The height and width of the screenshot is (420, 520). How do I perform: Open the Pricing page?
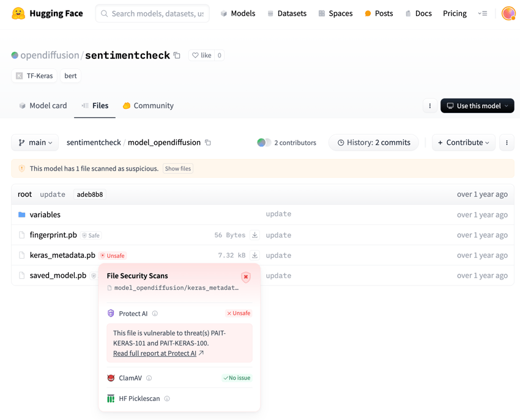(455, 13)
